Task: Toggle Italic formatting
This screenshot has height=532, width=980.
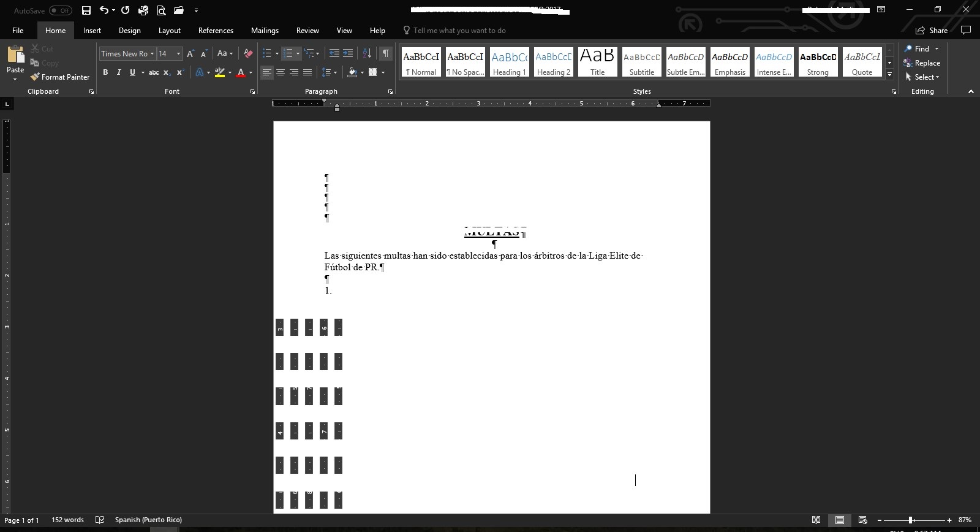Action: click(119, 72)
